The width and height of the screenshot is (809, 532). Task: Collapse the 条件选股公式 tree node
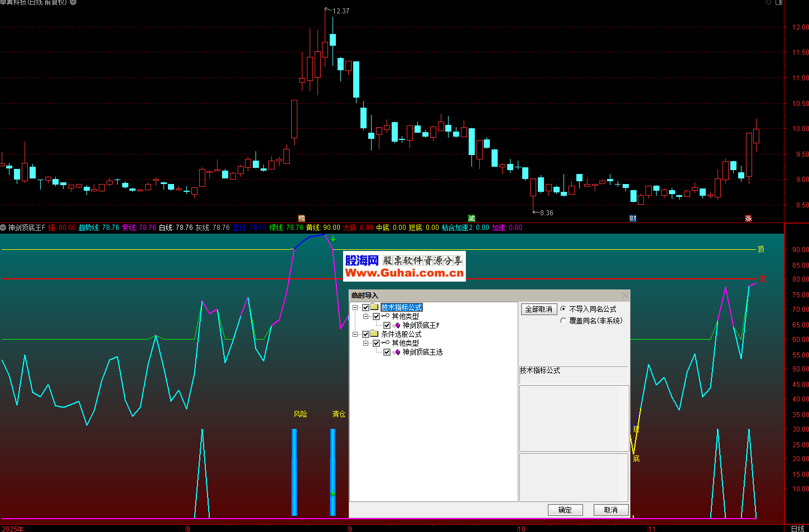(355, 335)
